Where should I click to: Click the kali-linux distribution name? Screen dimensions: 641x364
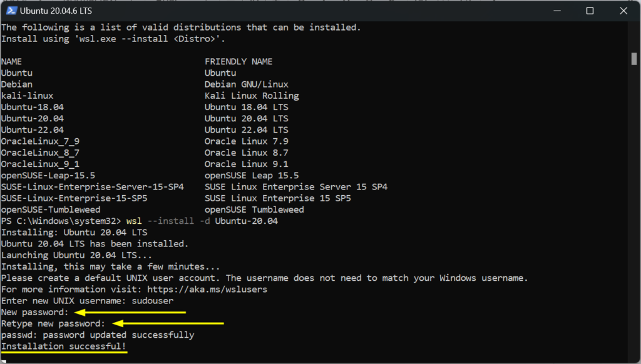[x=26, y=95]
